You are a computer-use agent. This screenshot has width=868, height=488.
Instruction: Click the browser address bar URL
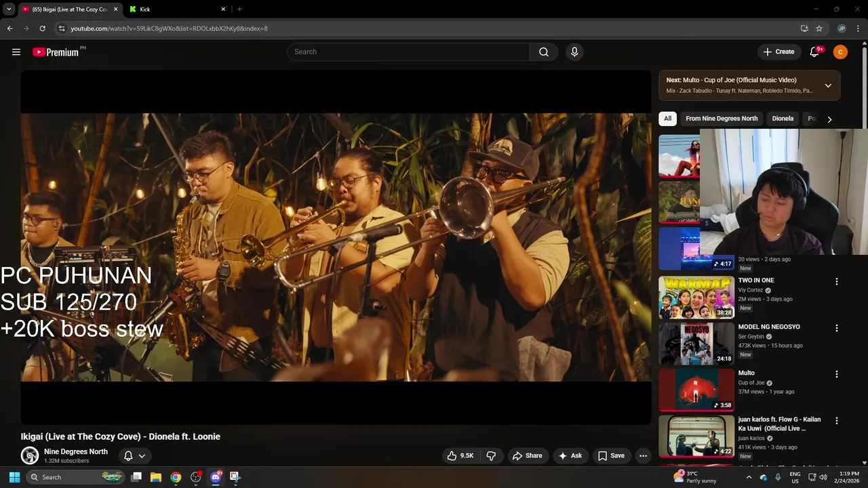169,28
